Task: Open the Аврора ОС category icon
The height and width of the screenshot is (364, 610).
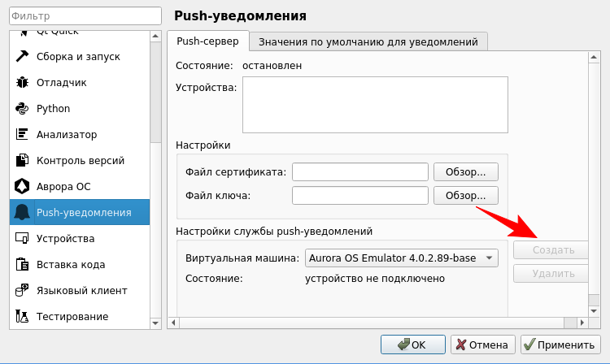Action: (22, 186)
